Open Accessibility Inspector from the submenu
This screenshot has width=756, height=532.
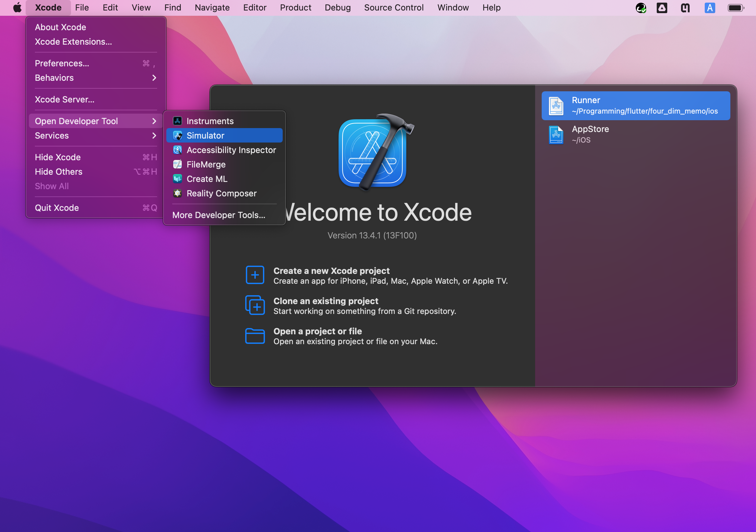(x=224, y=150)
